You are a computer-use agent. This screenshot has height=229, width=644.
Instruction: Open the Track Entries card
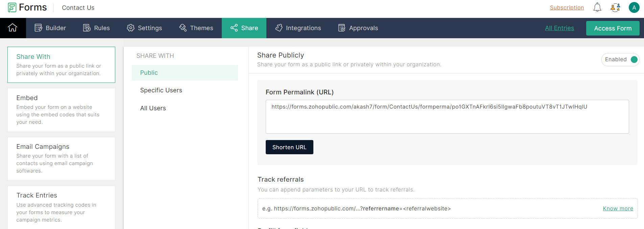click(x=61, y=207)
